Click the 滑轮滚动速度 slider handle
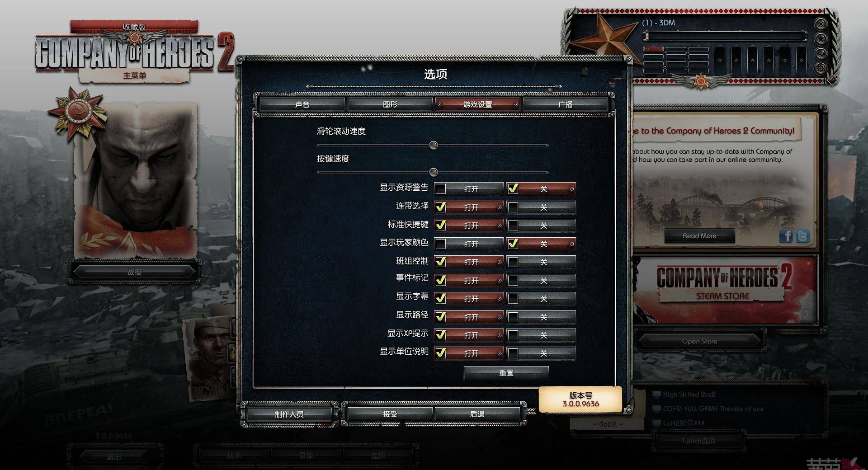This screenshot has height=470, width=868. tap(433, 145)
